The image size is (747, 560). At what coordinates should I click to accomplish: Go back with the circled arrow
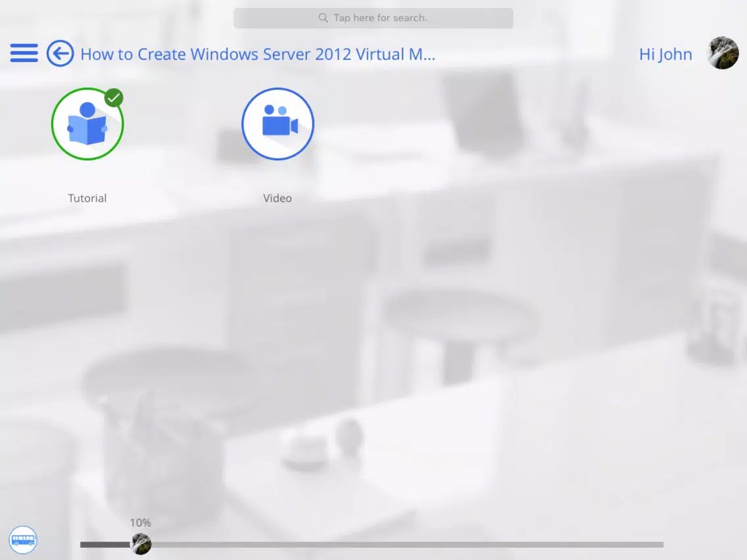point(60,53)
